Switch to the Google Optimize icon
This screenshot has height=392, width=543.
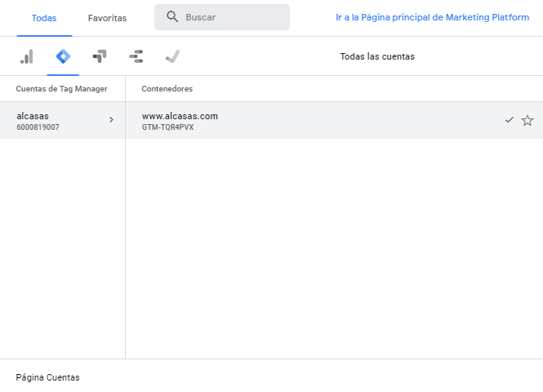pyautogui.click(x=100, y=56)
